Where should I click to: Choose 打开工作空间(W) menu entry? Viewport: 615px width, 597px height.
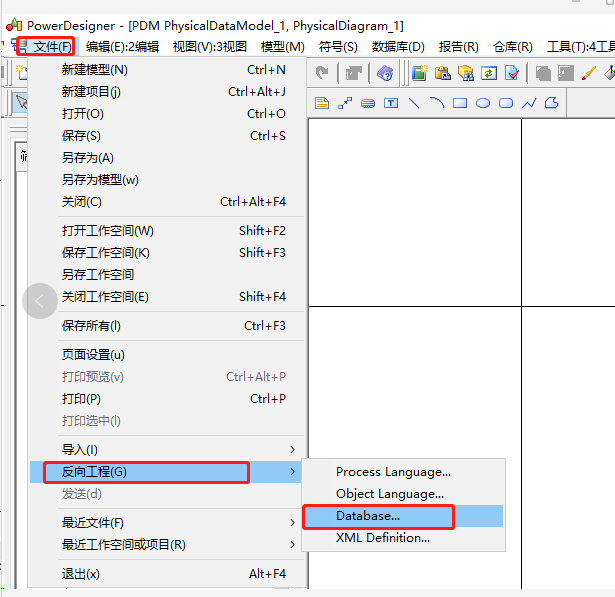point(167,231)
